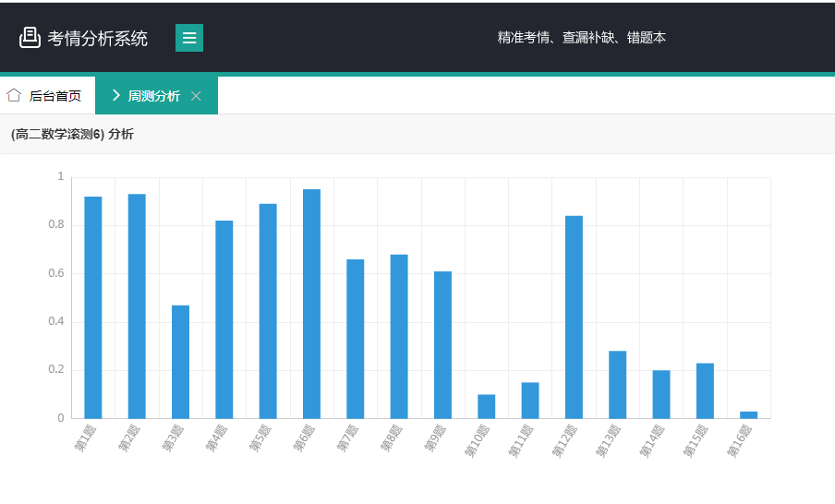The height and width of the screenshot is (504, 835).
Task: Click the 考情分析系统 logo icon
Action: 30,38
